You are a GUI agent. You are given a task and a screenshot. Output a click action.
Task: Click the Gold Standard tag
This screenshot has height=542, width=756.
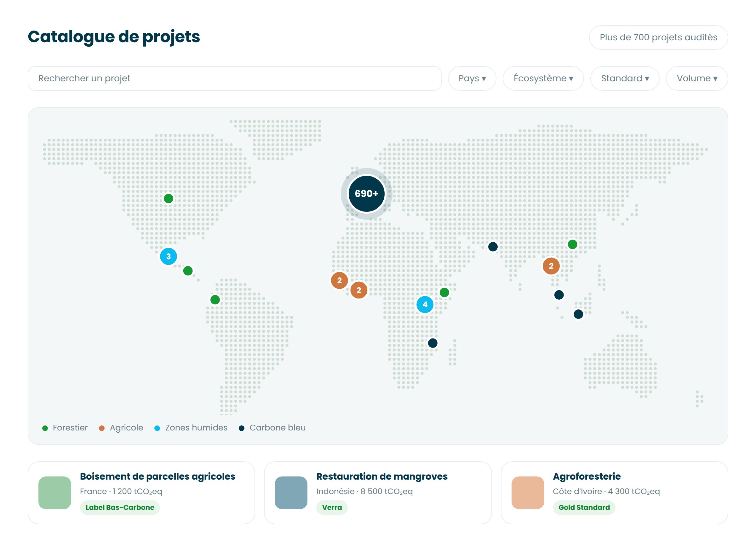click(584, 507)
